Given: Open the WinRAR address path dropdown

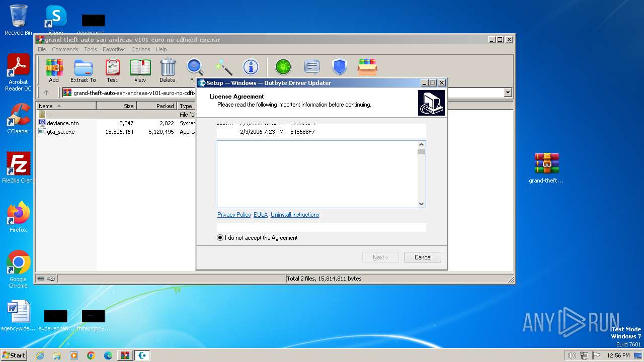Looking at the screenshot, I should tap(508, 93).
